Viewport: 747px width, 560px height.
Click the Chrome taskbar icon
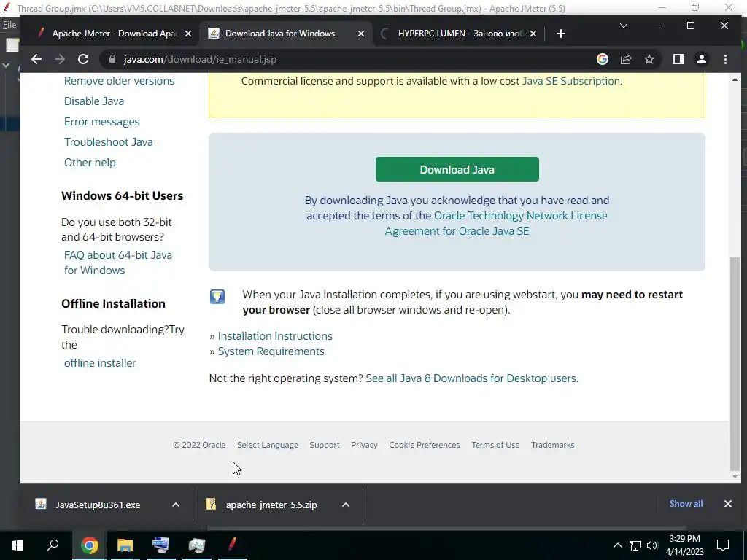point(89,545)
